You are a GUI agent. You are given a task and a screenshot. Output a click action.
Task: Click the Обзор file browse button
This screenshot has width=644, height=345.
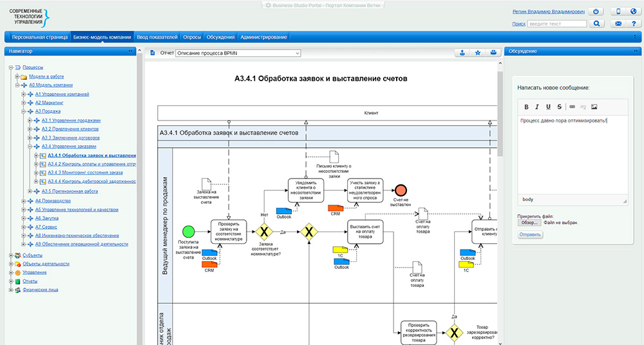coord(529,222)
